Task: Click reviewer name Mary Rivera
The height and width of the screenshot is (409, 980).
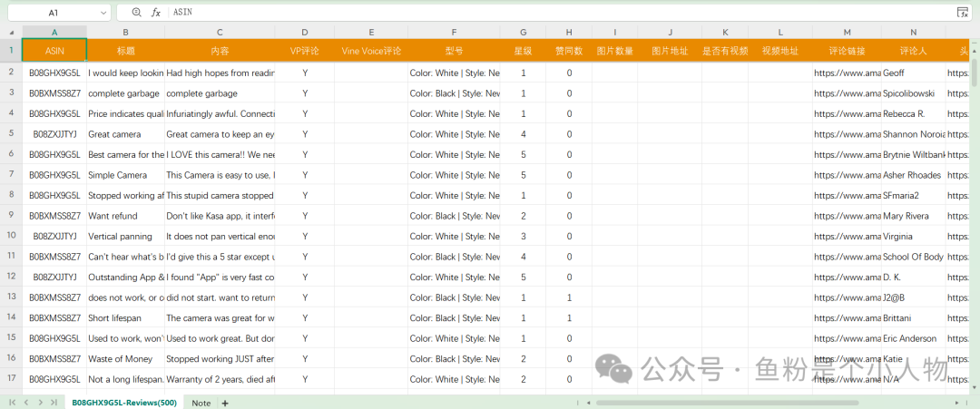Action: tap(906, 216)
